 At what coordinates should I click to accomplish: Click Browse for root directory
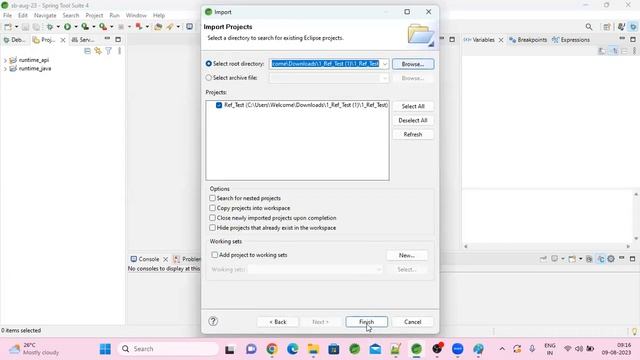click(413, 64)
